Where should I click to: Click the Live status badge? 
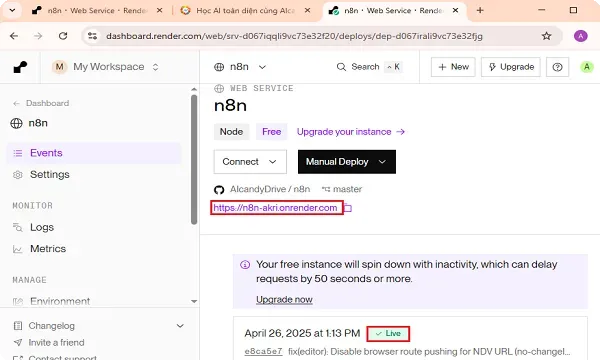(x=388, y=334)
